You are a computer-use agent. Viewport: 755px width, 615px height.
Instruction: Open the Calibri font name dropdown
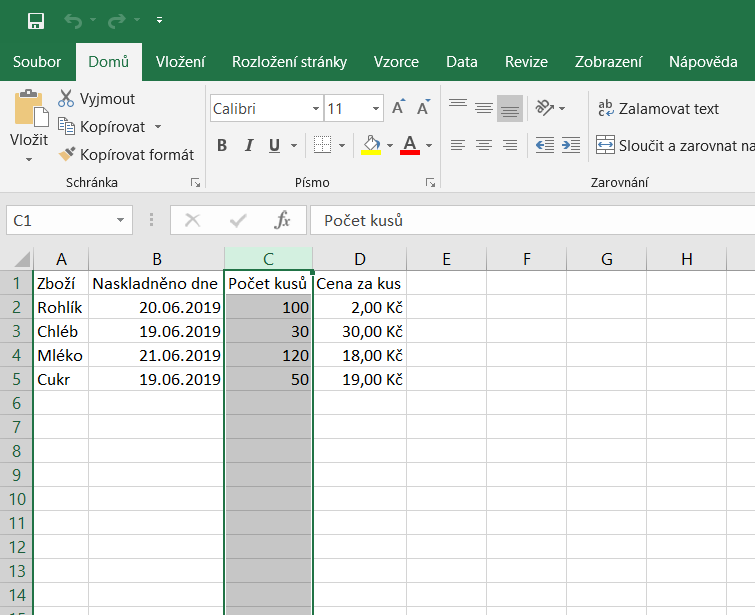(315, 109)
